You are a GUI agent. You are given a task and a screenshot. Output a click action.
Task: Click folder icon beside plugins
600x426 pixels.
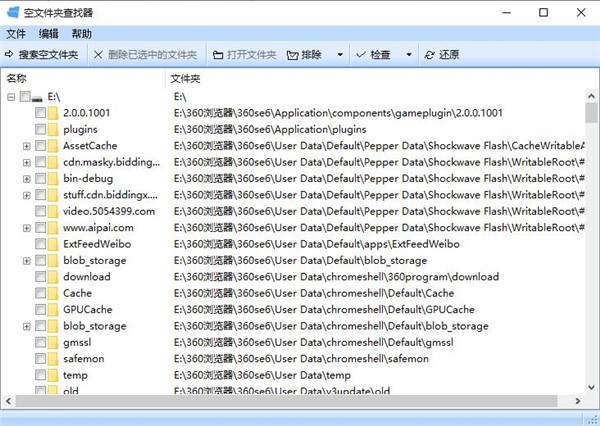tap(53, 129)
